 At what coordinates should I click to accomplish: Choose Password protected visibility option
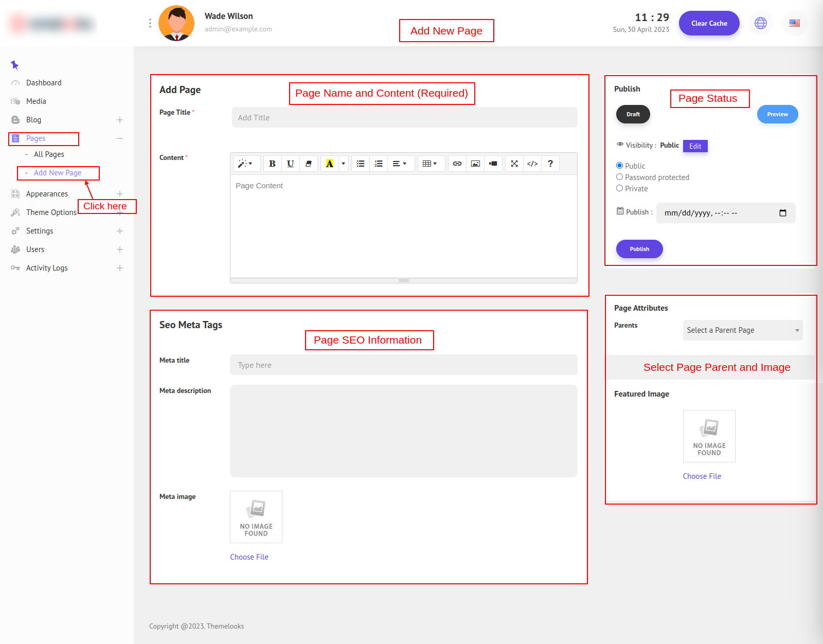click(x=619, y=177)
